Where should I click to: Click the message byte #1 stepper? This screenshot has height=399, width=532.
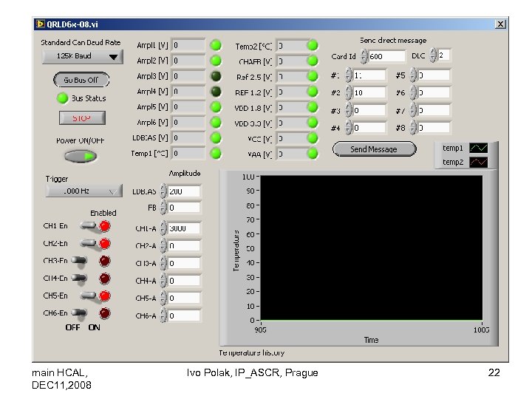pos(349,75)
